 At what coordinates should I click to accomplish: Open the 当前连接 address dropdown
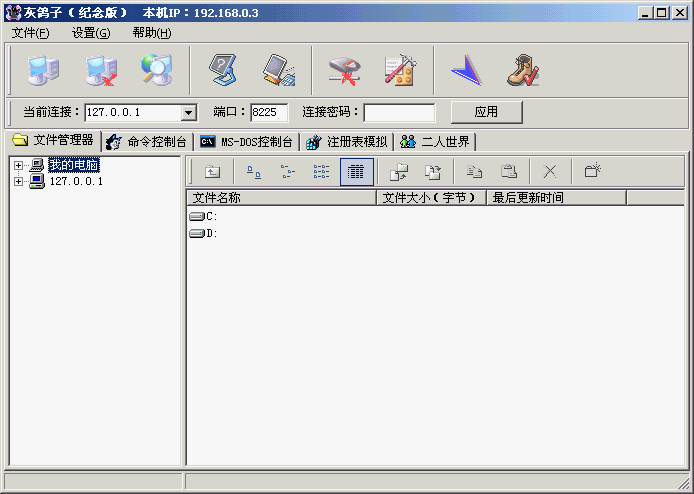point(188,113)
